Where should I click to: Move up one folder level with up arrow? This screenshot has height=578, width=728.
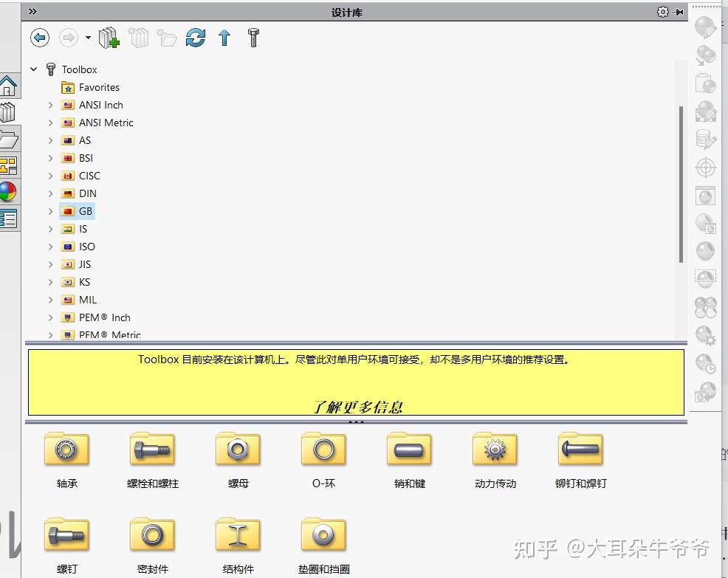pos(224,38)
